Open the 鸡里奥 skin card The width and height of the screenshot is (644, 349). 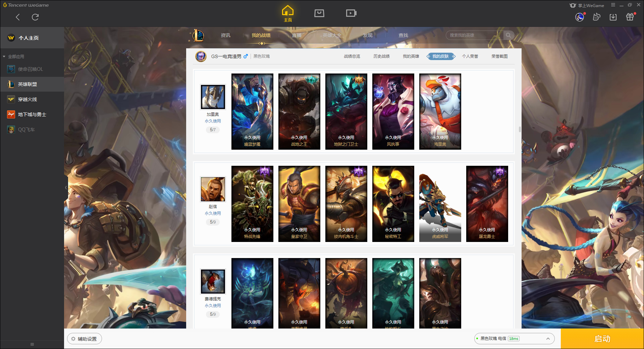[440, 111]
